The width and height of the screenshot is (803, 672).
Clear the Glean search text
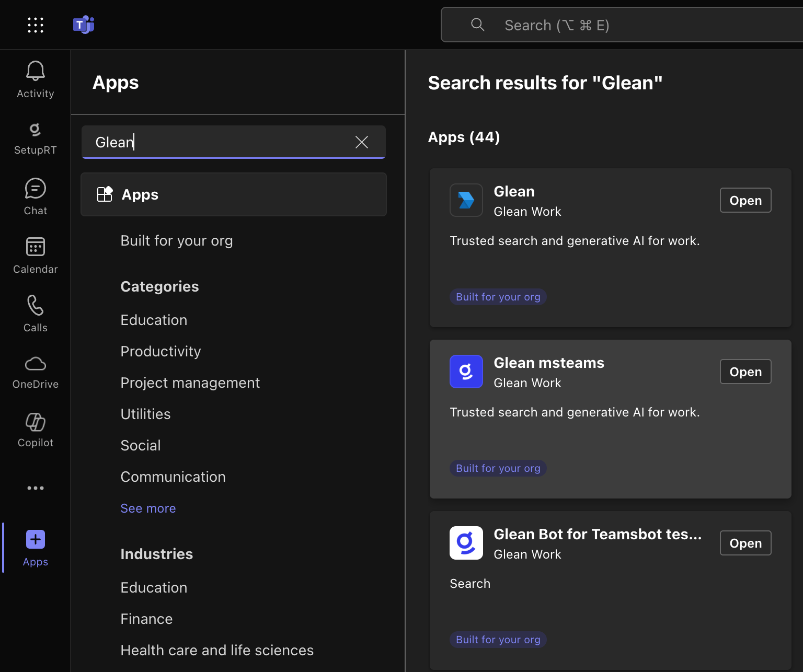point(361,142)
